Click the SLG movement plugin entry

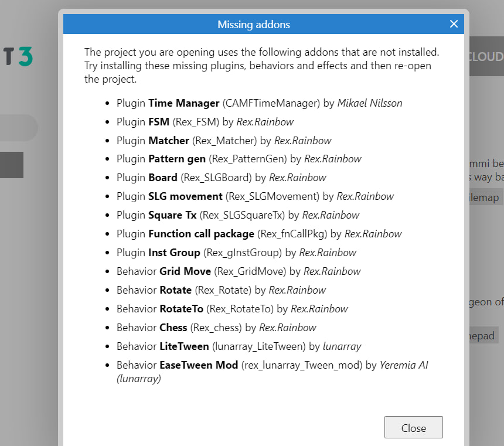click(x=255, y=196)
